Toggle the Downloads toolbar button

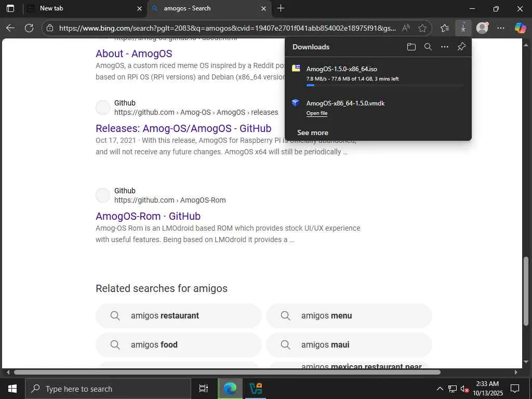pos(463,28)
